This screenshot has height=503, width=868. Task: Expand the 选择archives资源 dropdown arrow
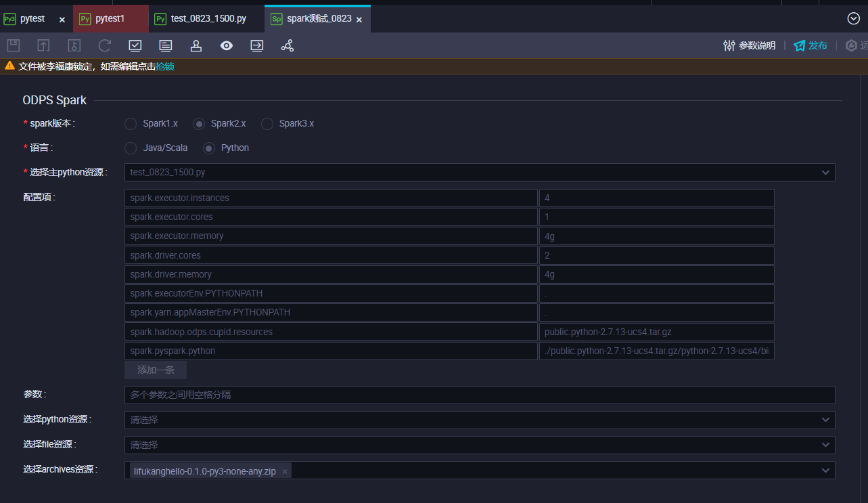[825, 471]
